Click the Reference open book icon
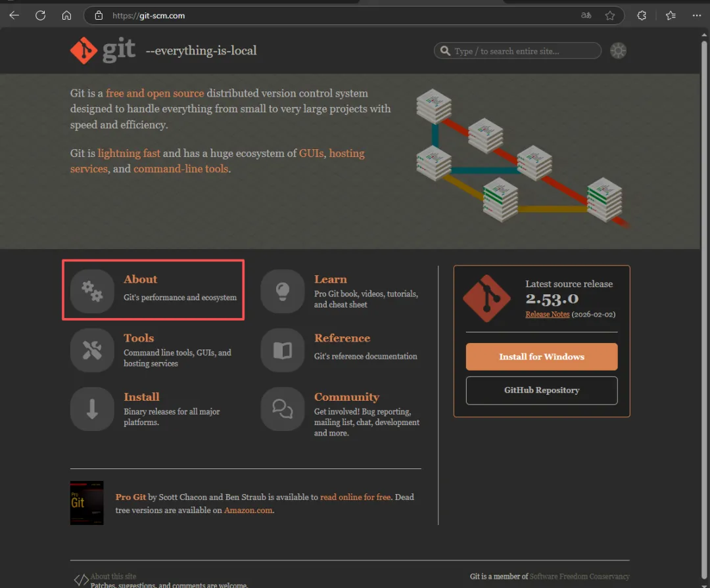The image size is (710, 588). pyautogui.click(x=283, y=350)
